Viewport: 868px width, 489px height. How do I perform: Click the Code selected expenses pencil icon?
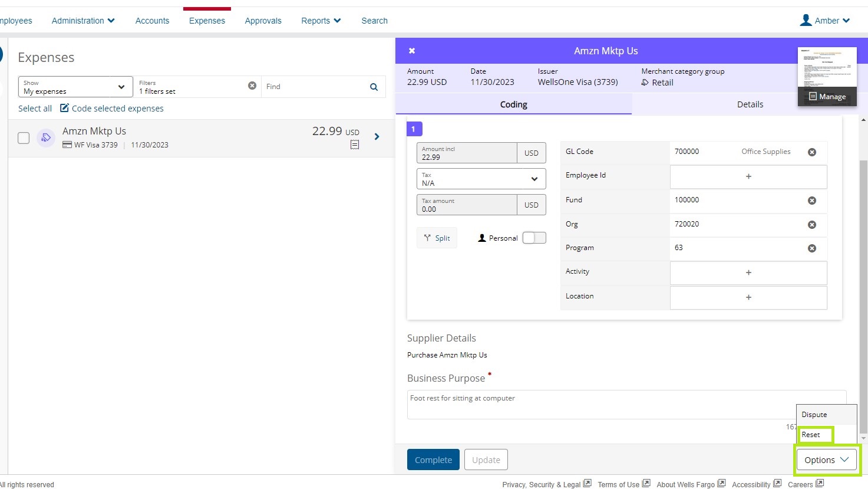tap(64, 108)
